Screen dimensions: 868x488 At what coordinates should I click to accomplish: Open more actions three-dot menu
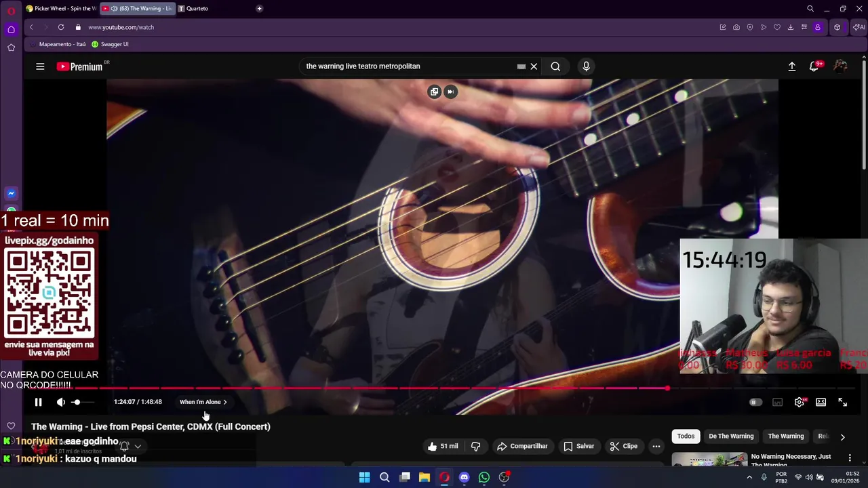coord(656,446)
